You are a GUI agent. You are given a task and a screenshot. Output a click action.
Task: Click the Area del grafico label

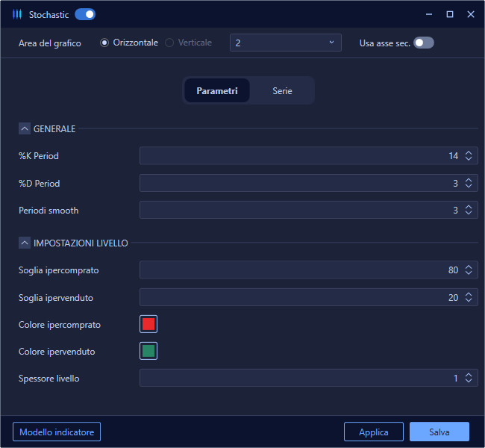click(50, 43)
